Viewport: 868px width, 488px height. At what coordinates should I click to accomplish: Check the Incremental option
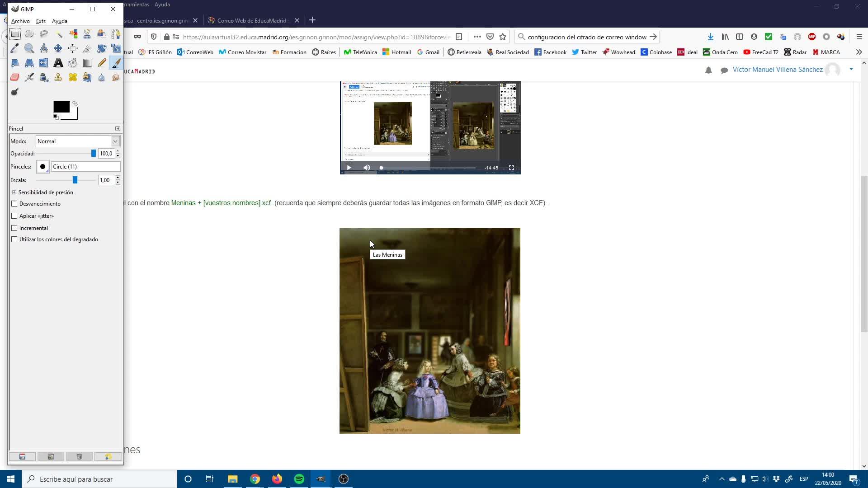click(14, 228)
